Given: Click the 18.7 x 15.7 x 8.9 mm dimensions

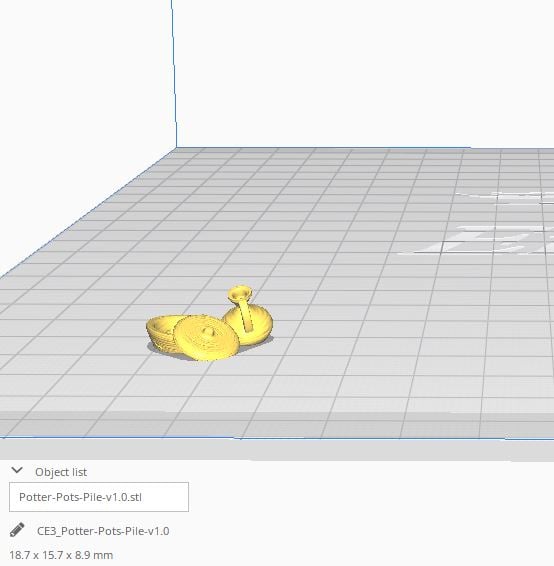Looking at the screenshot, I should (x=61, y=555).
